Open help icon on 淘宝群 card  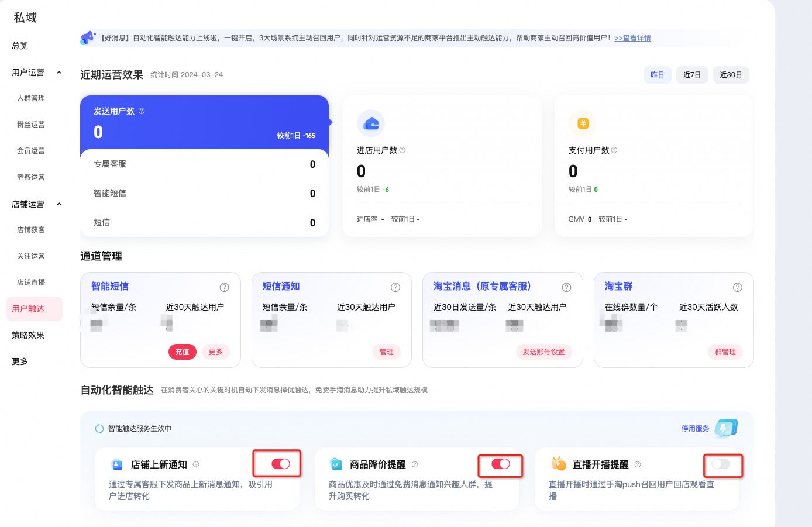tap(738, 287)
